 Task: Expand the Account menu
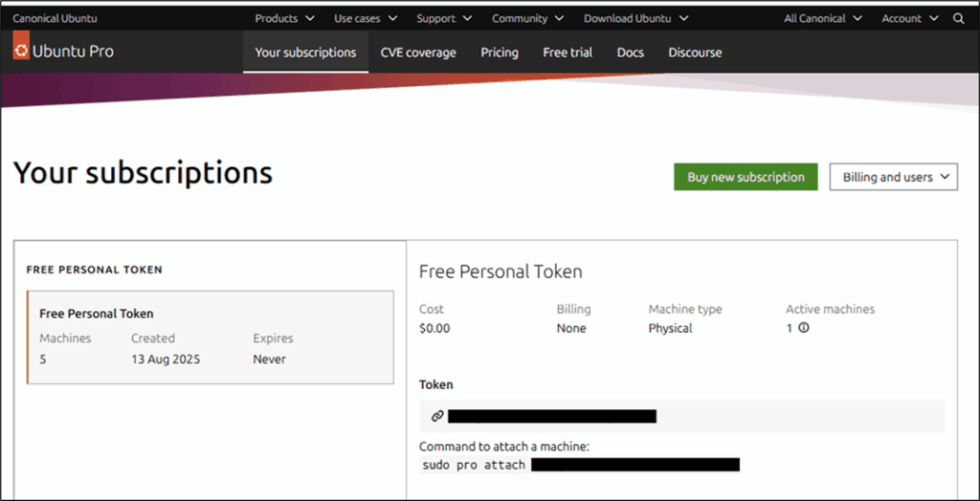coord(909,19)
